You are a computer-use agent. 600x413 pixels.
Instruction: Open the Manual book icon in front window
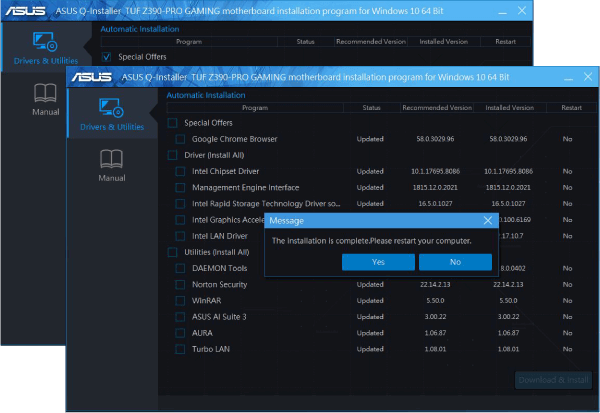click(x=111, y=158)
